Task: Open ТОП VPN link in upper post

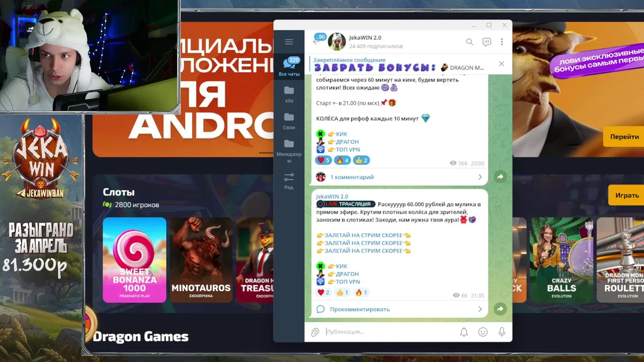Action: pyautogui.click(x=348, y=149)
